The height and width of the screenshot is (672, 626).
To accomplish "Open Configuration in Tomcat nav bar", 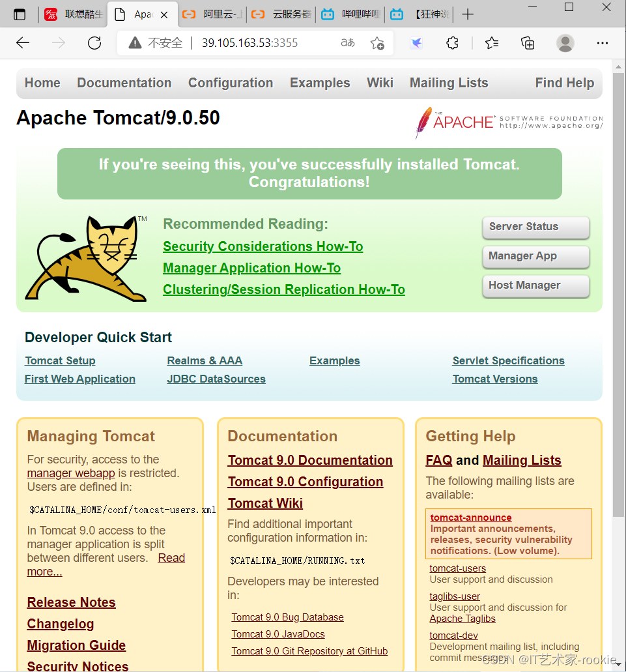I will click(x=231, y=83).
